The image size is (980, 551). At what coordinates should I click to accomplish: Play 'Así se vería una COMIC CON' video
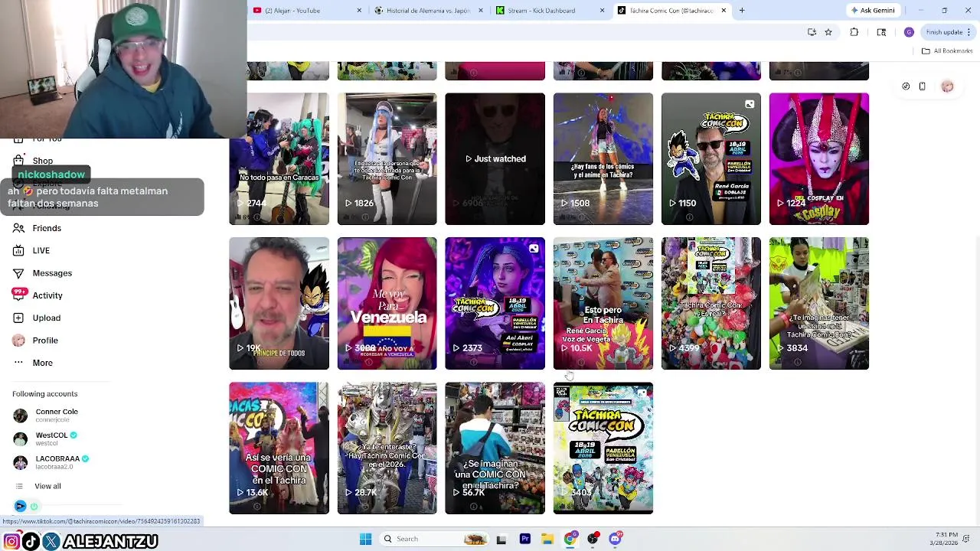(x=279, y=448)
